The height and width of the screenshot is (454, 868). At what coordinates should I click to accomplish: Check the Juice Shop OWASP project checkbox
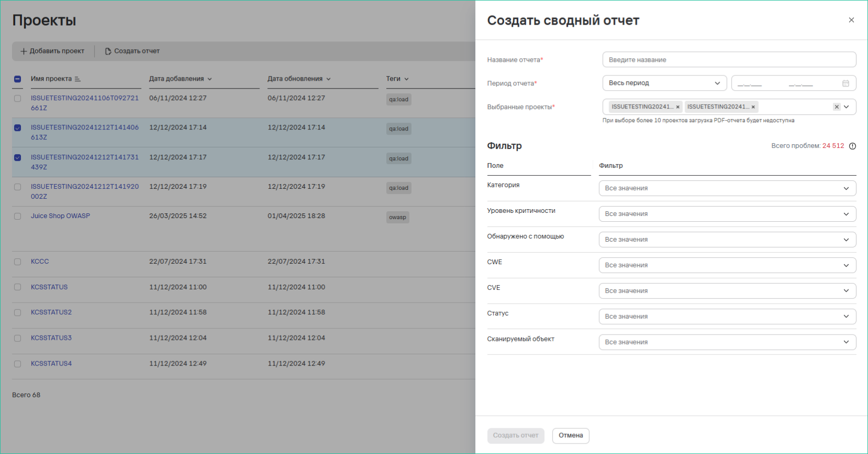(x=18, y=217)
